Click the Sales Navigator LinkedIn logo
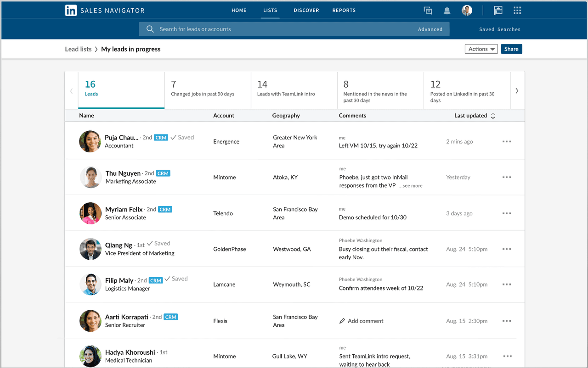The image size is (588, 368). [71, 10]
